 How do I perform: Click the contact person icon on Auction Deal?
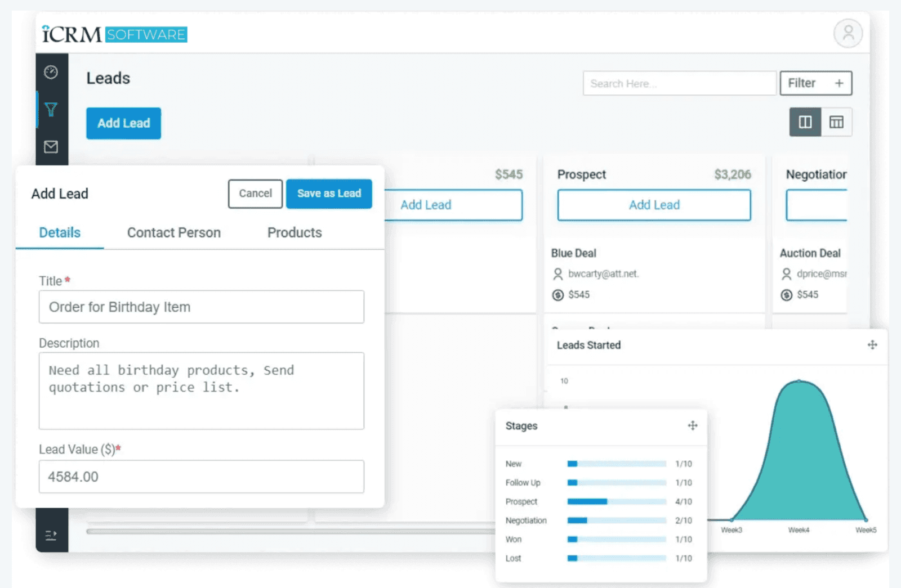tap(787, 274)
